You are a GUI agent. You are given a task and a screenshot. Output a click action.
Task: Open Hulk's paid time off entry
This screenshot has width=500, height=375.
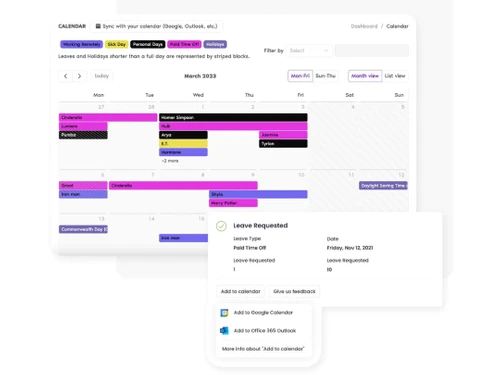click(233, 126)
